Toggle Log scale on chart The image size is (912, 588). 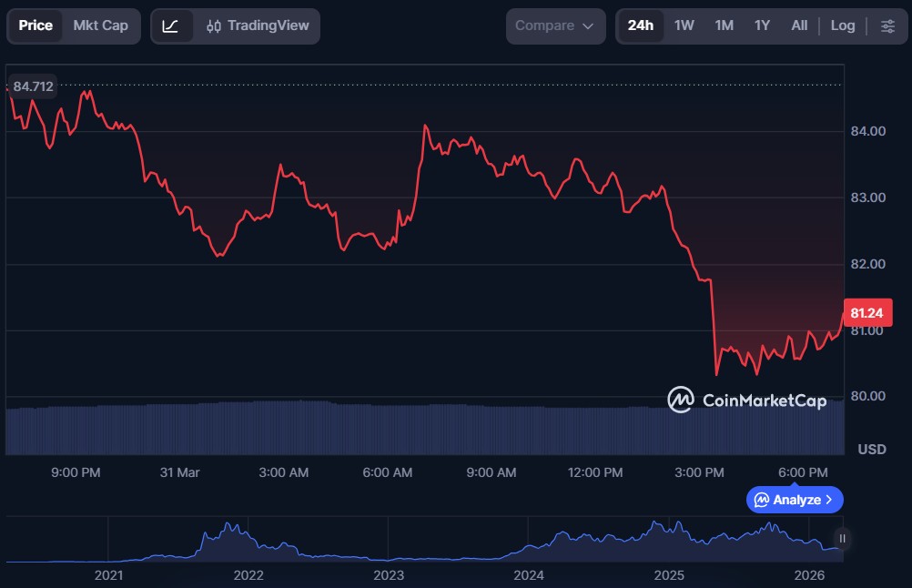click(x=842, y=26)
